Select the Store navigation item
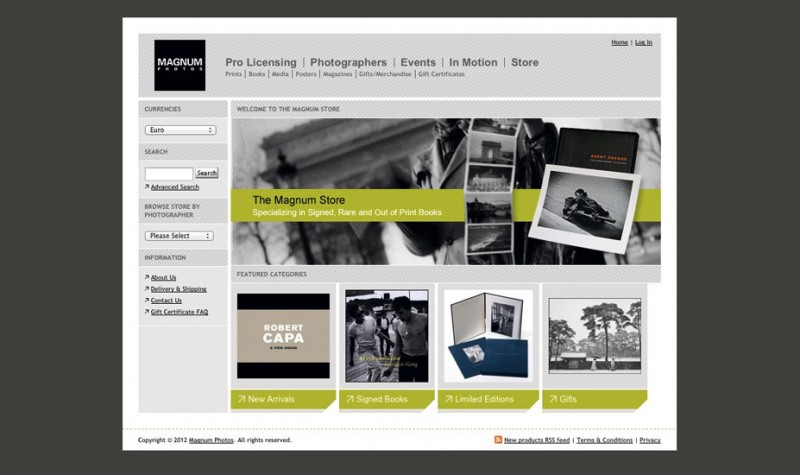The image size is (800, 475). pyautogui.click(x=524, y=62)
